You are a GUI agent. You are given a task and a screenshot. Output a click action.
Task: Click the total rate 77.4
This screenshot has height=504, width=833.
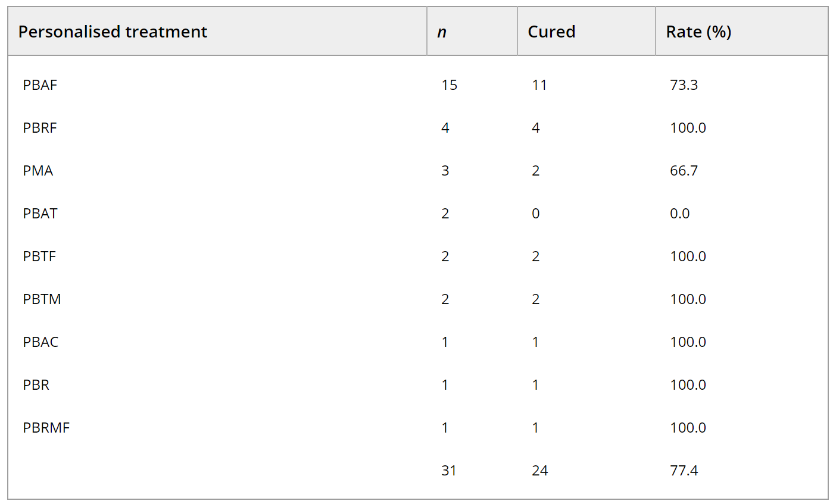click(x=684, y=471)
